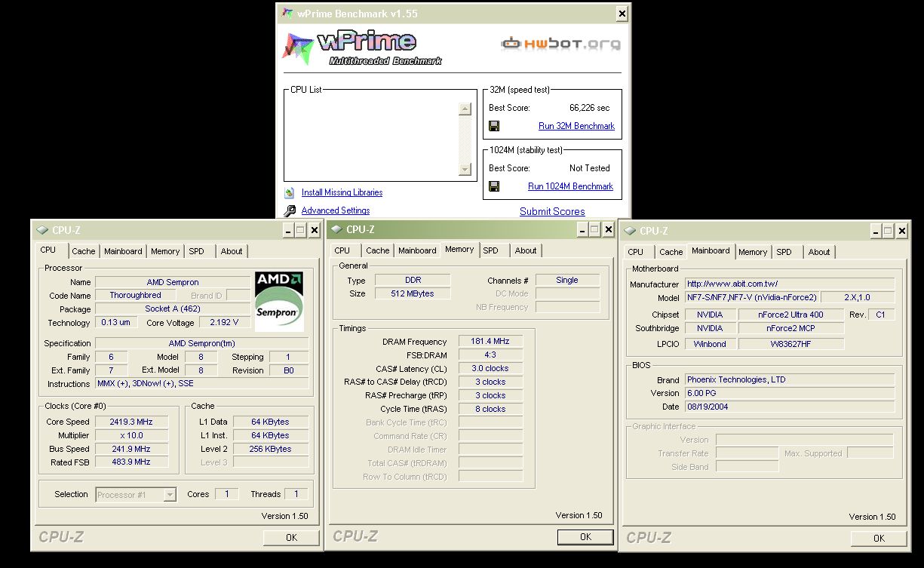Click the 32M best score 66,226 sec
This screenshot has height=568, width=924.
pyautogui.click(x=590, y=108)
